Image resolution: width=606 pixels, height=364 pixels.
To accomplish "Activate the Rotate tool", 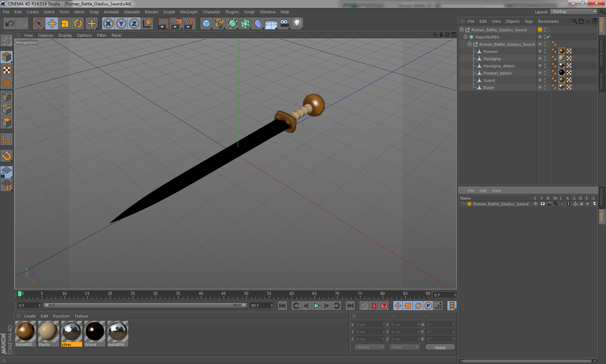I will point(78,24).
